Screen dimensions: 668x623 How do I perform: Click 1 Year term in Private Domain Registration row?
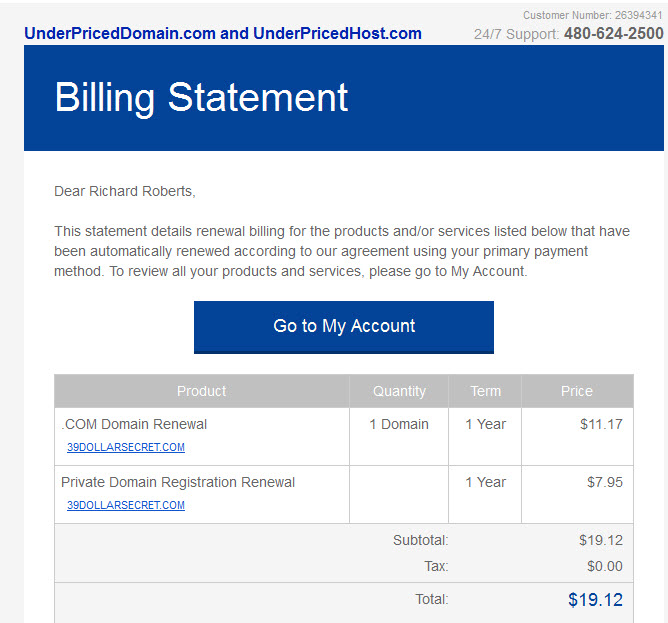pos(485,482)
